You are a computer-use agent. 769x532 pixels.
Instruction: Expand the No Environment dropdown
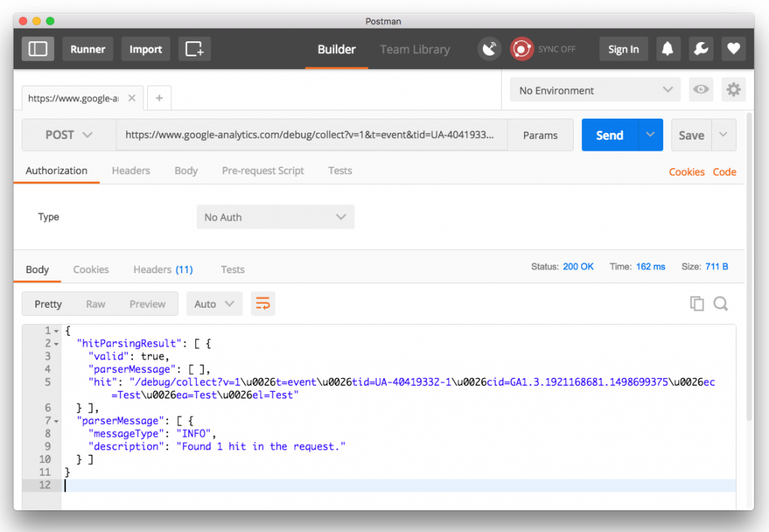click(595, 90)
